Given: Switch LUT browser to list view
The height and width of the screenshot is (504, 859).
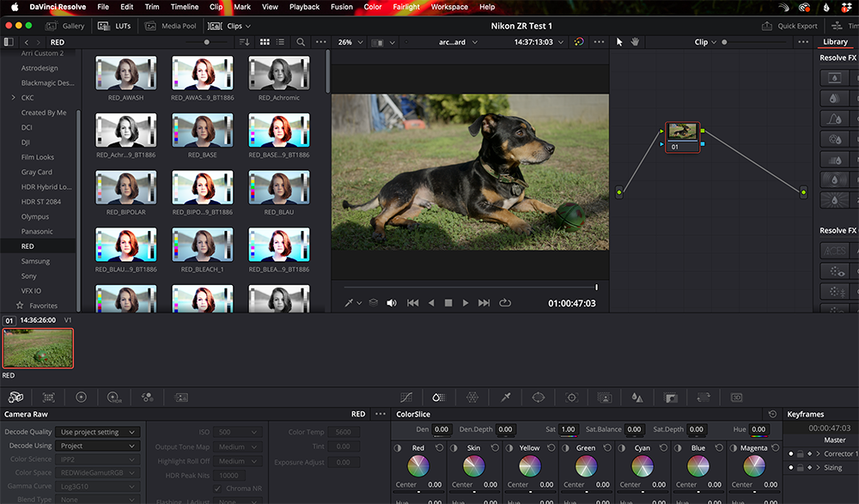Looking at the screenshot, I should (280, 42).
